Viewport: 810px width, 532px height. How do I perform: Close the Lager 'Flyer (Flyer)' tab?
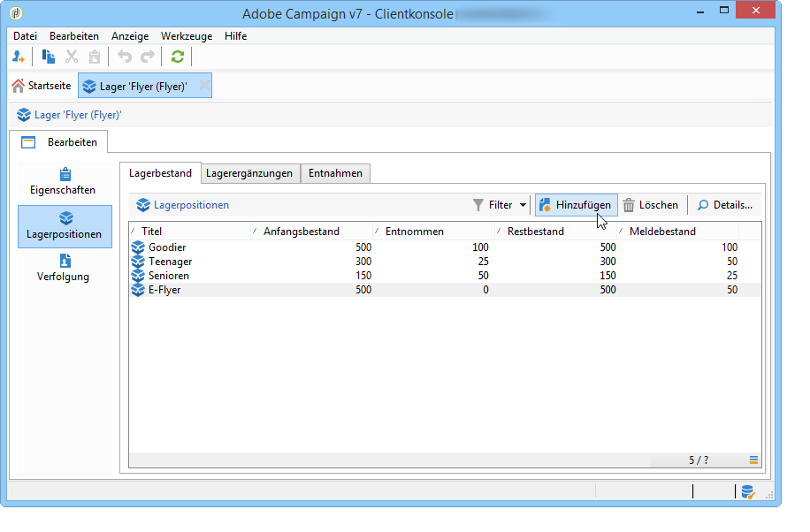pos(204,85)
